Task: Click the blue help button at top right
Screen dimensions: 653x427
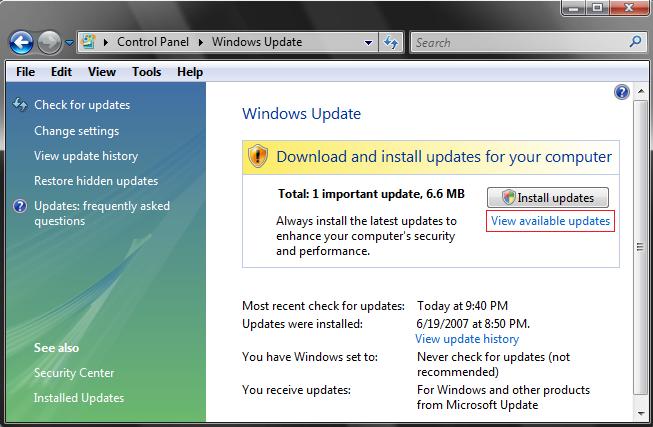Action: [622, 92]
